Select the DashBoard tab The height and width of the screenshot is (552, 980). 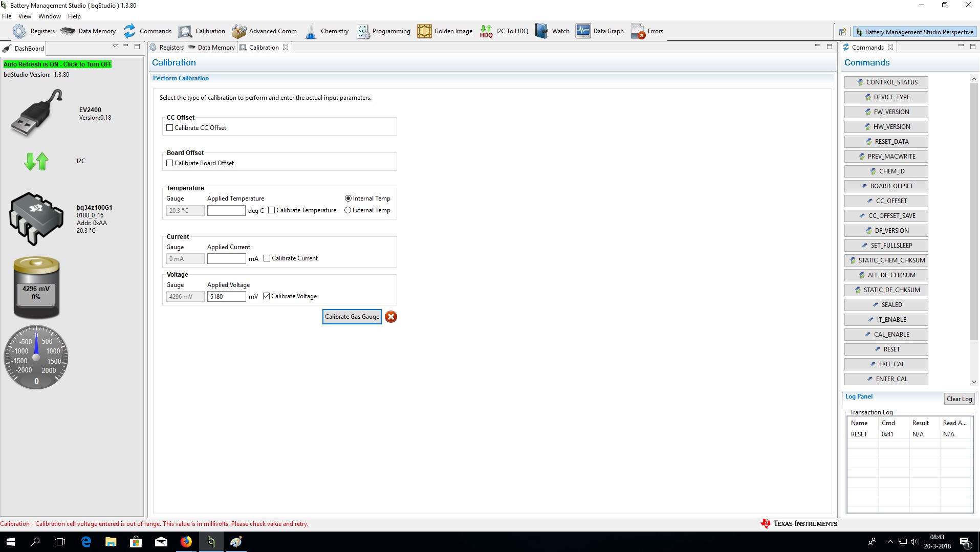tap(24, 49)
